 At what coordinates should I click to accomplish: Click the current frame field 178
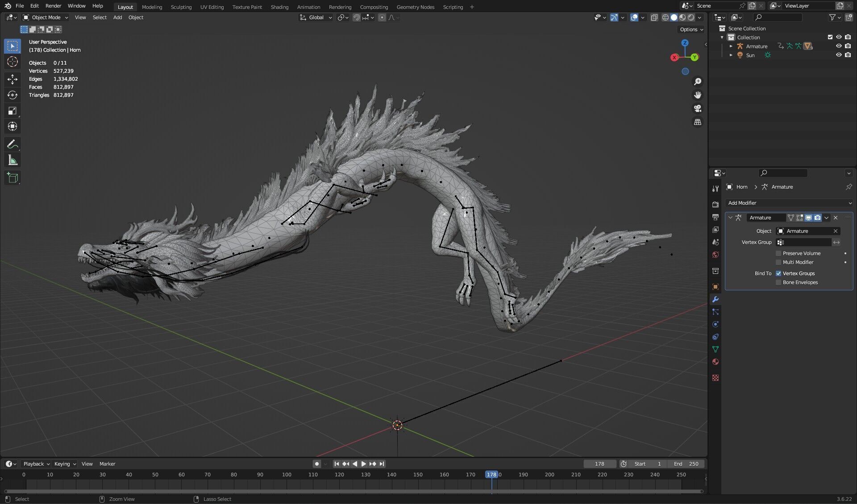(x=599, y=464)
